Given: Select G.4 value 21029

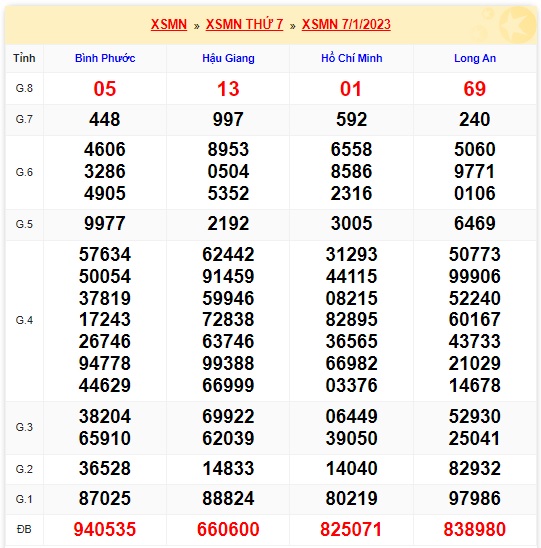Looking at the screenshot, I should click(x=475, y=363).
